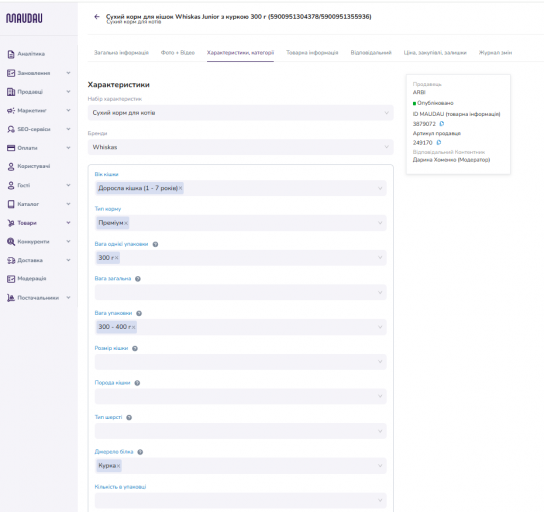Open help for Вага загальна

138,279
